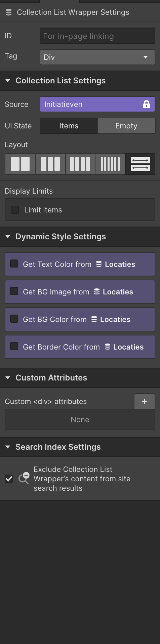Click the plus icon for custom attributes
The height and width of the screenshot is (644, 160).
click(145, 401)
